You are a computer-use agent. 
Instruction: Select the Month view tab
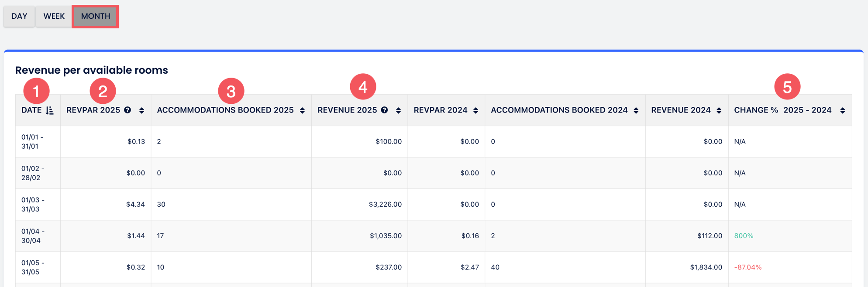coord(95,16)
